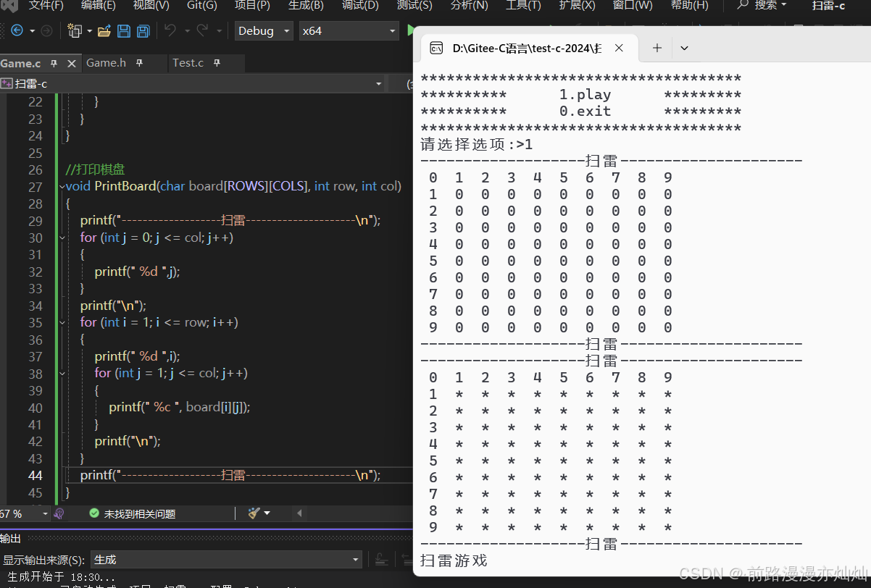Click line number 44 in the gutter

(35, 475)
